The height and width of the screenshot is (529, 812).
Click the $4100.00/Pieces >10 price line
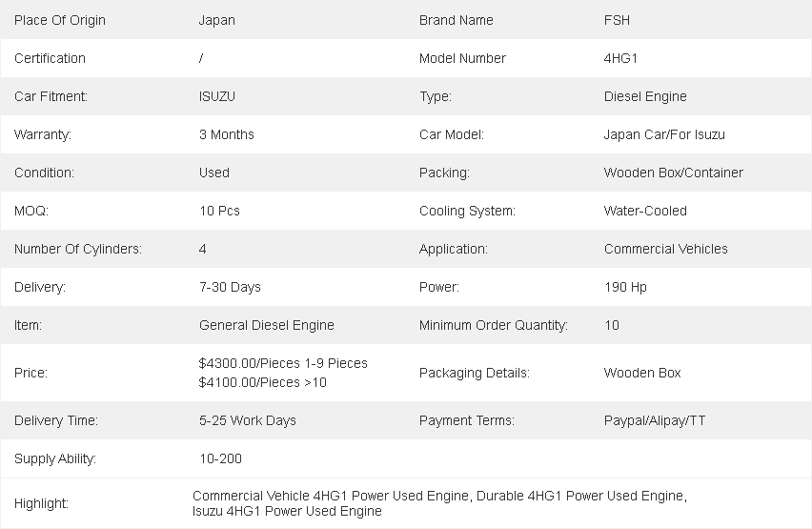262,382
